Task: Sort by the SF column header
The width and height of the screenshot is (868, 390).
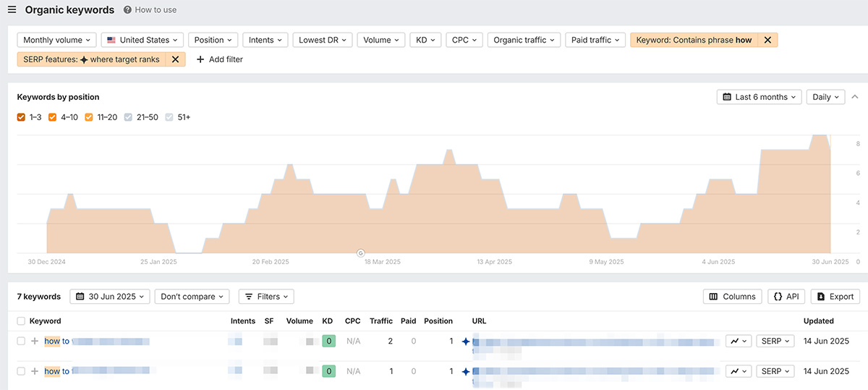Action: [269, 321]
